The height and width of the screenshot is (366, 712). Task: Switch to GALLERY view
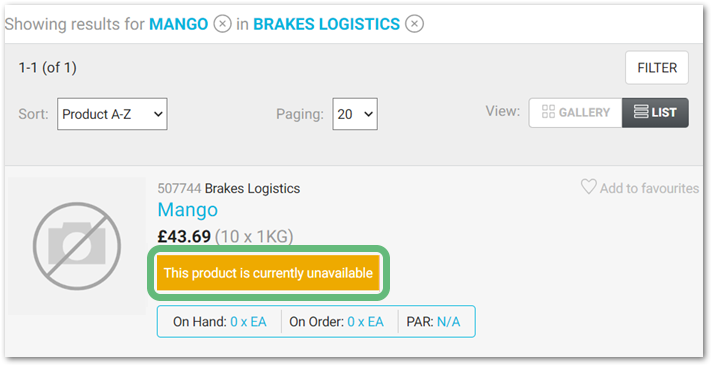pyautogui.click(x=576, y=113)
